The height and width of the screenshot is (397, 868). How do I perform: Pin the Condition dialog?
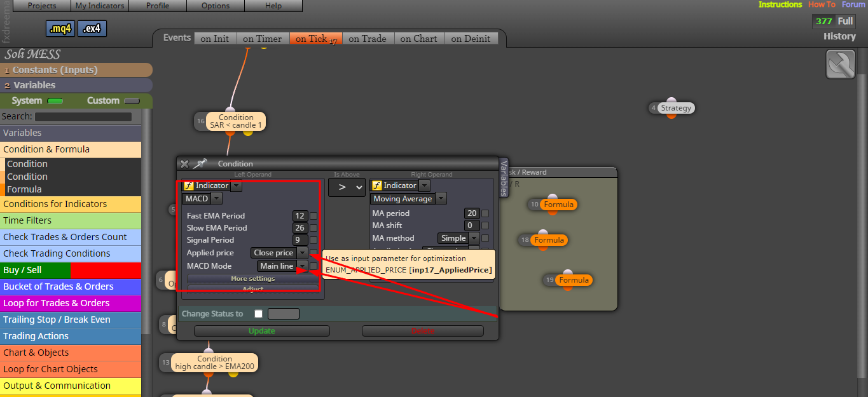click(x=200, y=164)
